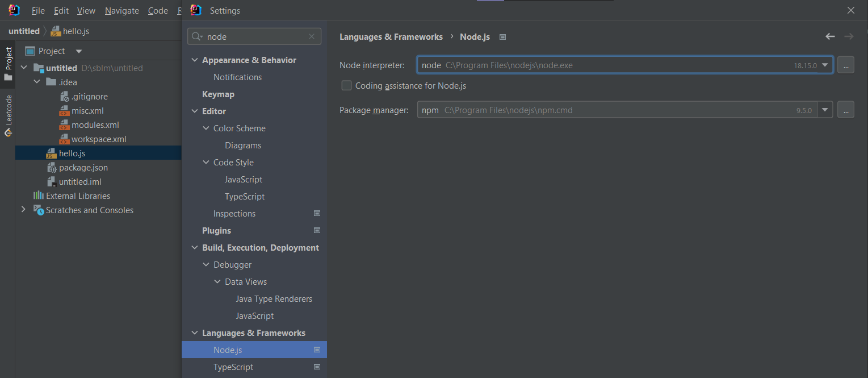This screenshot has height=378, width=868.
Task: Click hello.js in the navigation bar
Action: click(x=70, y=31)
